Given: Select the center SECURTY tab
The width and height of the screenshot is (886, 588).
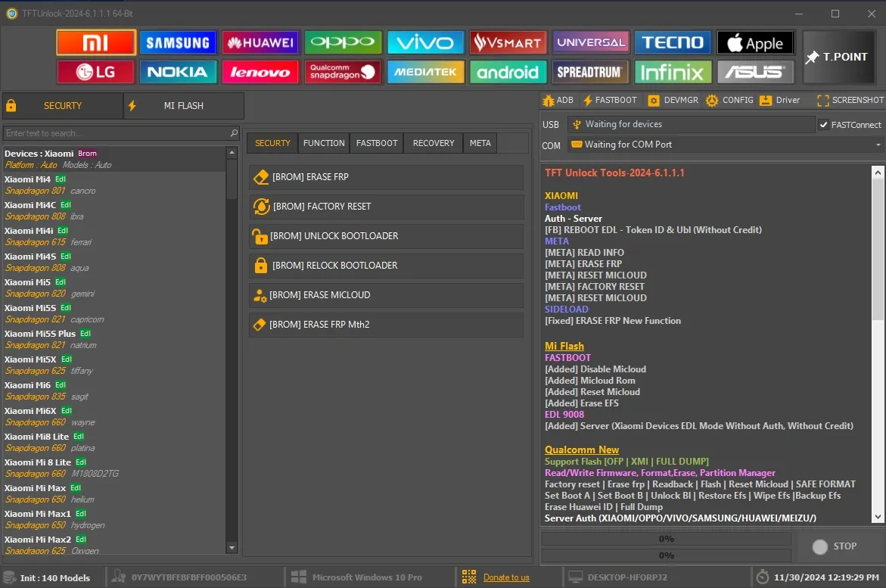Looking at the screenshot, I should 272,143.
